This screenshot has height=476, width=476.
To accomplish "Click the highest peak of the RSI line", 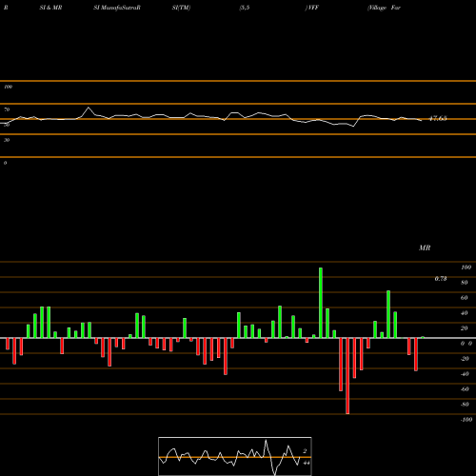I will (89, 108).
